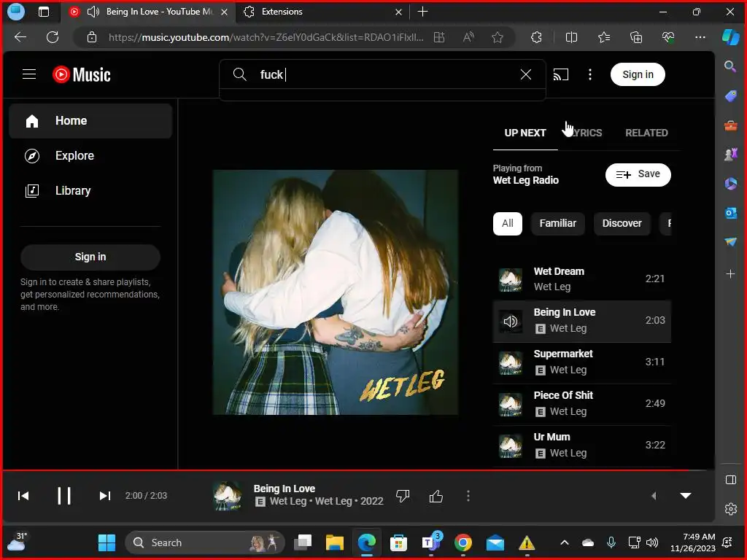Open browser Extensions puzzle icon
This screenshot has width=747, height=560.
tap(536, 37)
